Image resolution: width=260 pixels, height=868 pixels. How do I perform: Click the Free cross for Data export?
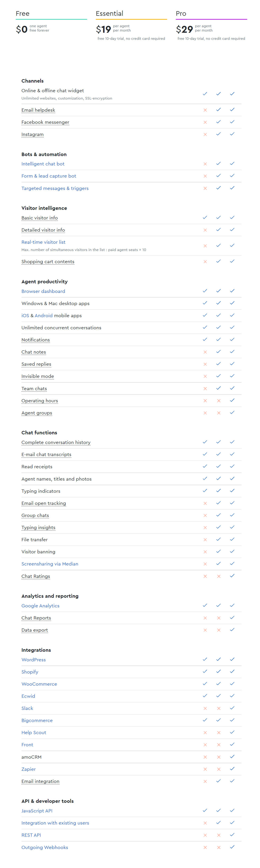tap(205, 630)
